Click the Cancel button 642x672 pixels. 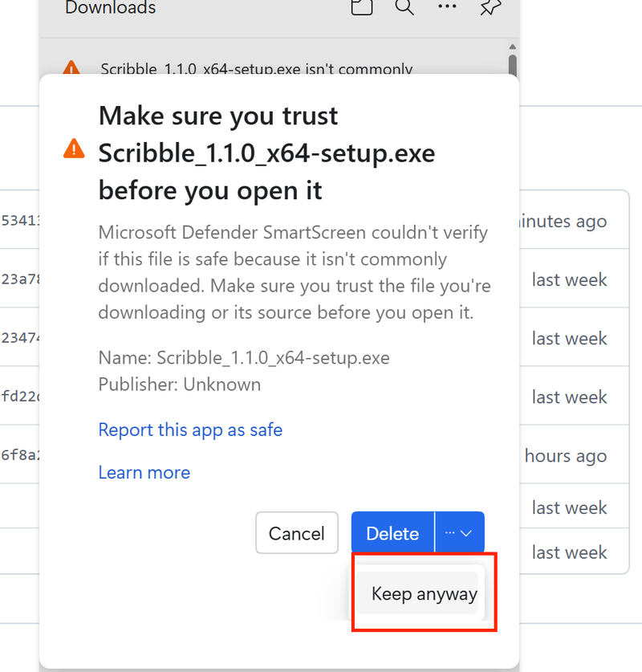pos(297,533)
